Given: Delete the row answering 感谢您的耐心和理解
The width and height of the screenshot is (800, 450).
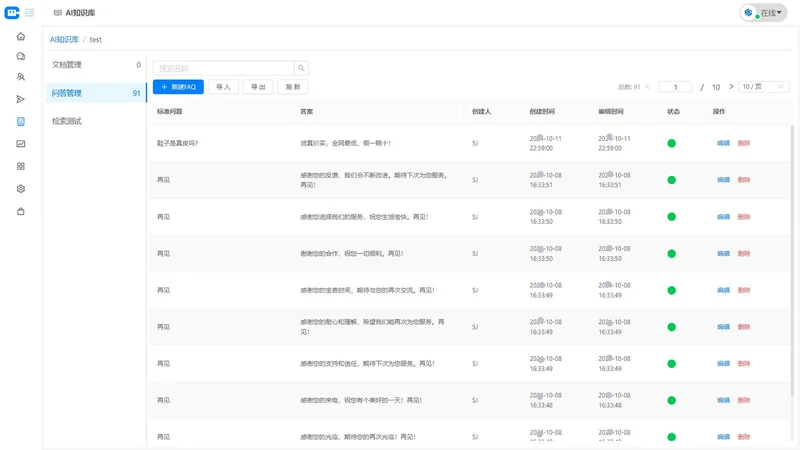Looking at the screenshot, I should coord(744,327).
